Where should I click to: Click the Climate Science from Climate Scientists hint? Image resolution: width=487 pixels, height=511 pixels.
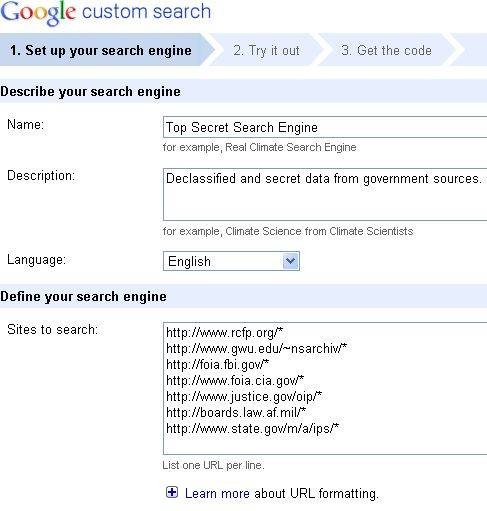pos(288,231)
